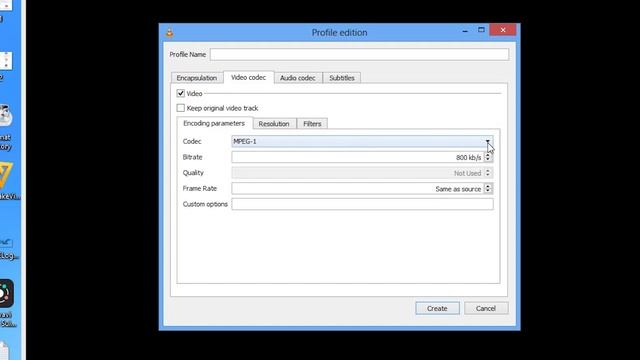Viewport: 640px width, 360px height.
Task: Maximize the Profile edition window
Action: click(481, 30)
